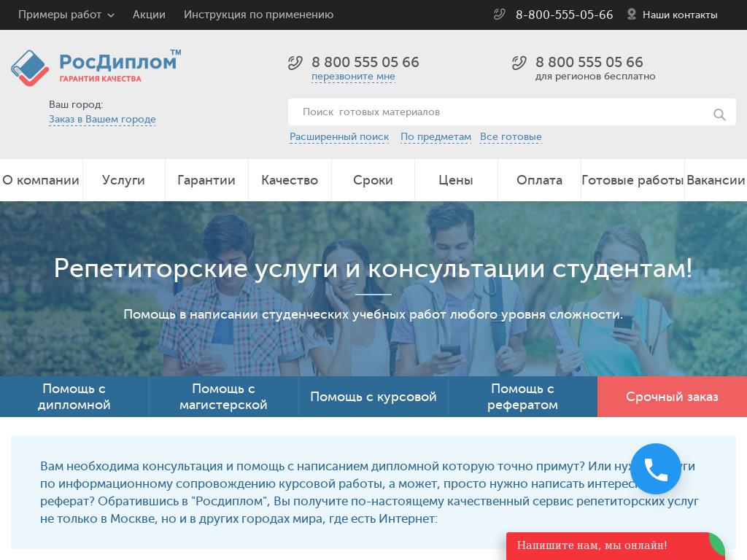747x560 pixels.
Task: Click the phone icon by the free regions number
Action: (x=519, y=63)
